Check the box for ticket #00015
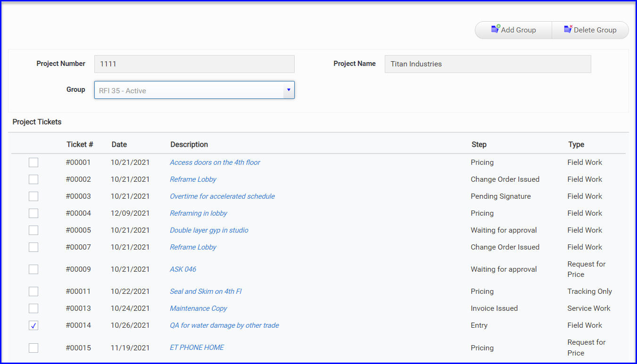637x364 pixels. [33, 348]
